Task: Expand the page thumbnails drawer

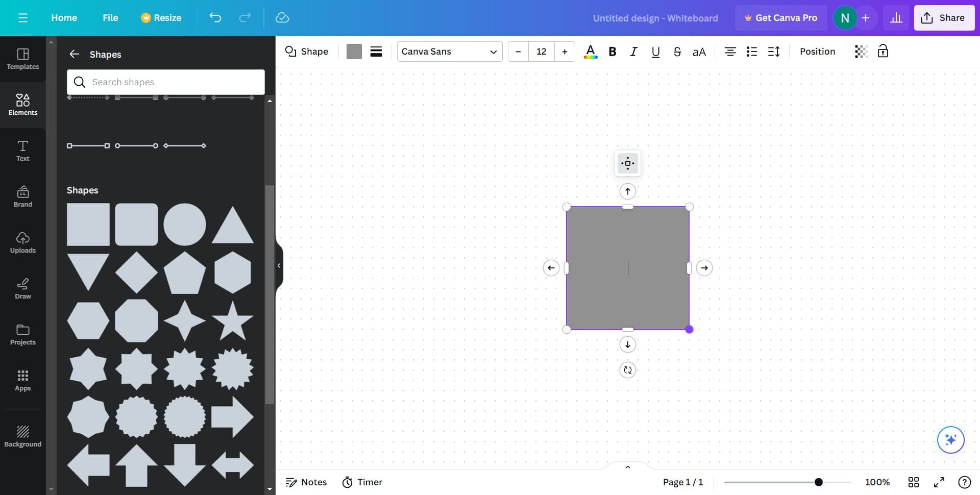Action: [627, 466]
